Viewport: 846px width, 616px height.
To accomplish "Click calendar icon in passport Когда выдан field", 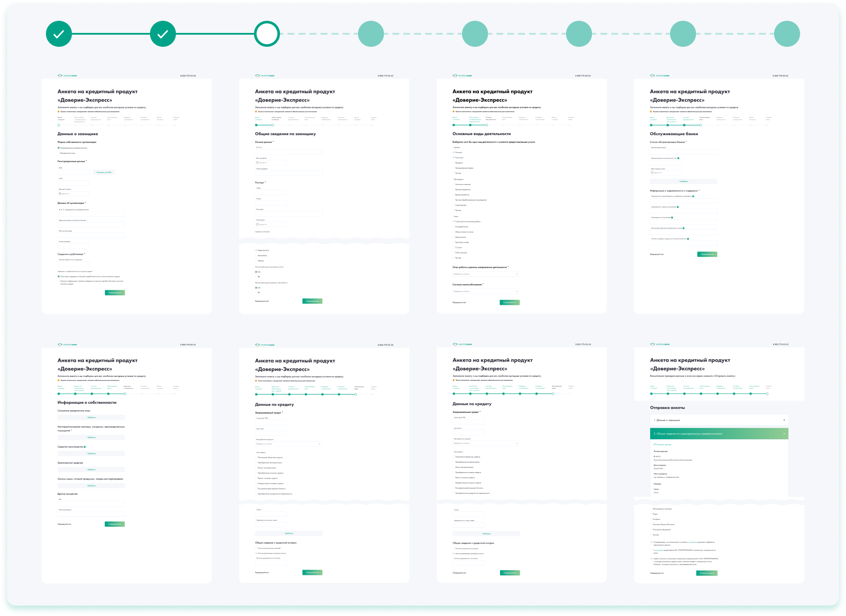I will point(257,224).
